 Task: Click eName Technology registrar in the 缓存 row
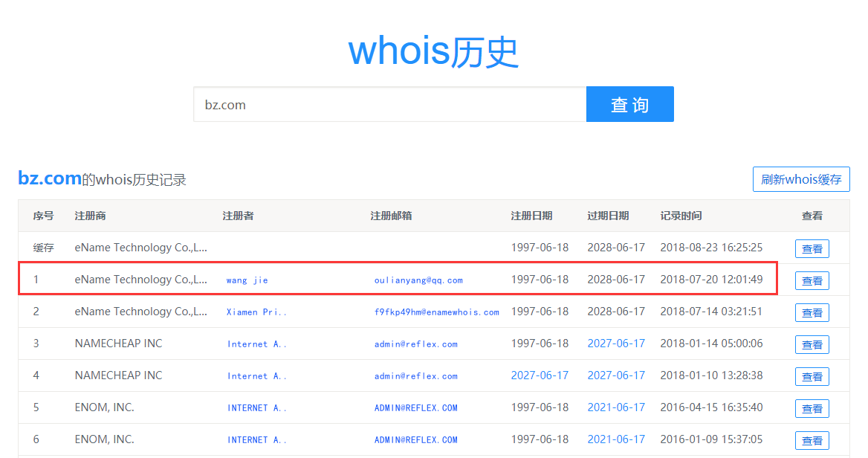pyautogui.click(x=140, y=248)
